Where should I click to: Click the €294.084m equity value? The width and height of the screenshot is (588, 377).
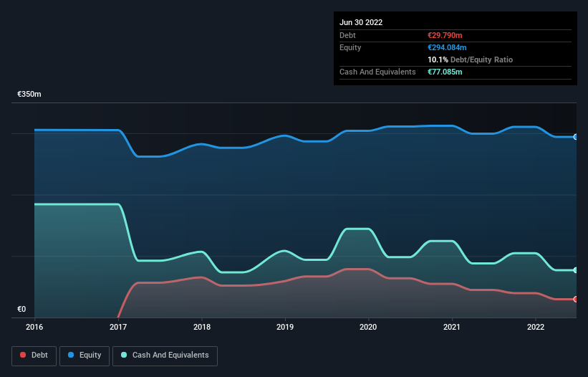[x=447, y=47]
